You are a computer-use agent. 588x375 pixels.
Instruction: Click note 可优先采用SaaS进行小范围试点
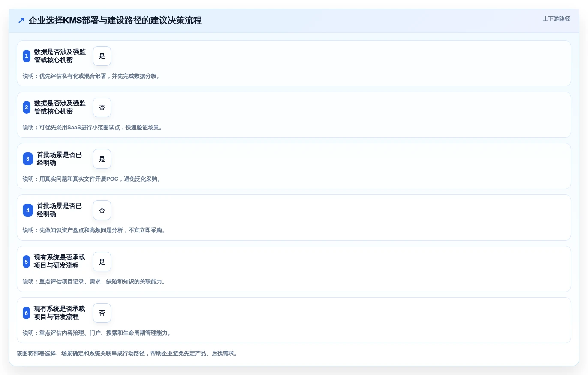pyautogui.click(x=93, y=128)
